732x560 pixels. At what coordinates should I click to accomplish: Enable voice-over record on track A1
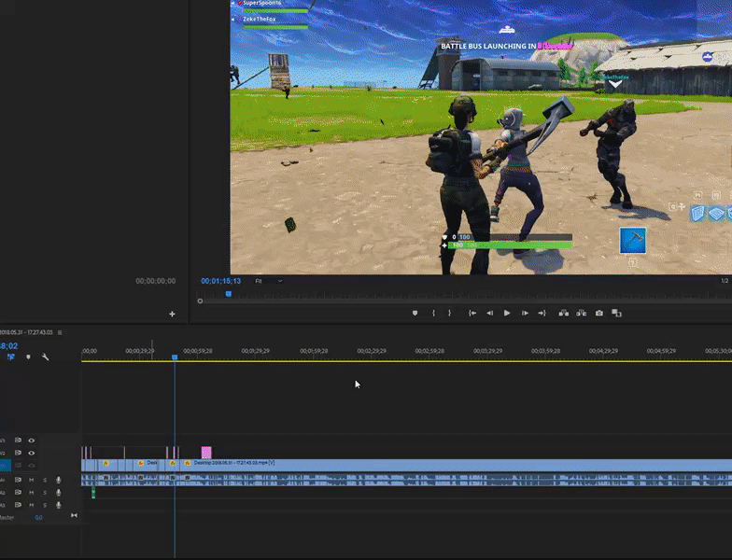click(58, 480)
